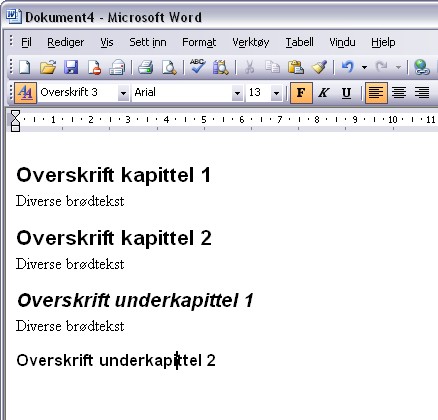Image resolution: width=438 pixels, height=420 pixels.
Task: Open the Research binoculars icon
Action: pos(221,67)
